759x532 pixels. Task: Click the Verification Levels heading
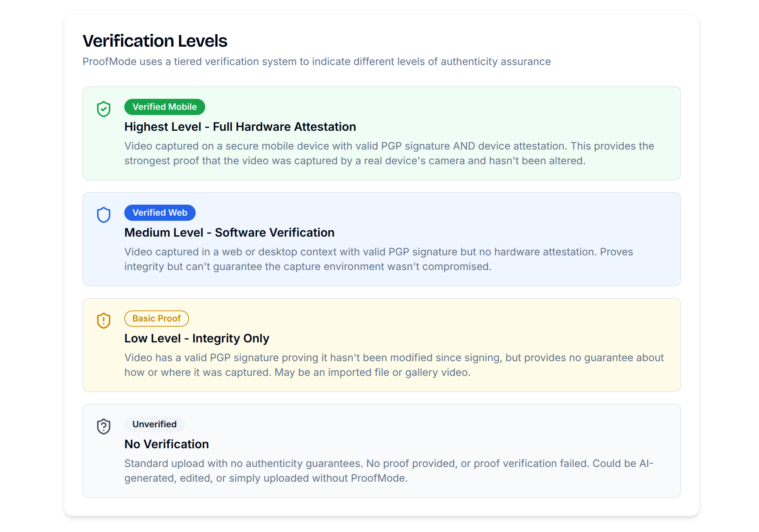tap(155, 41)
